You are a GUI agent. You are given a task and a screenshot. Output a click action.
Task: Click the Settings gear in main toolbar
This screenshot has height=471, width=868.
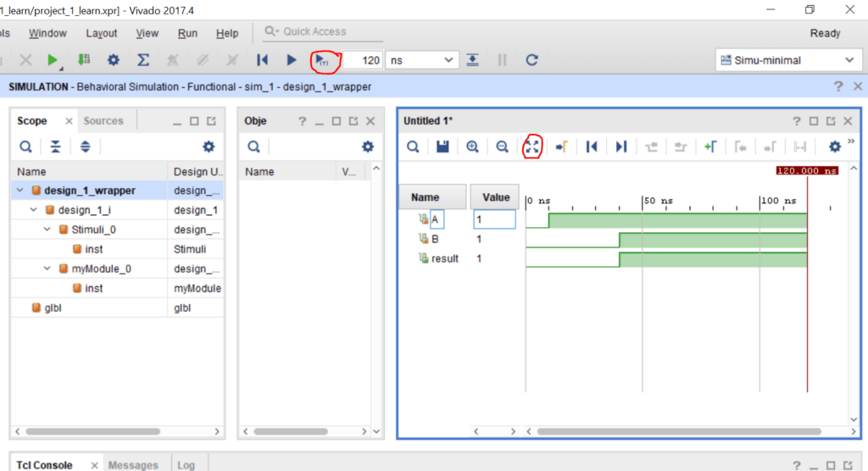pyautogui.click(x=113, y=60)
